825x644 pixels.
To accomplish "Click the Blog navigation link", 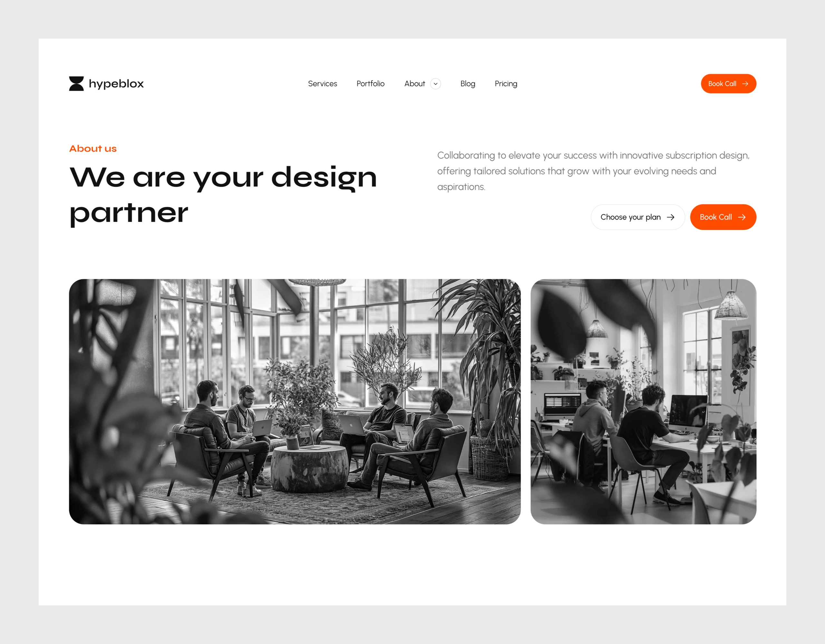I will [467, 84].
